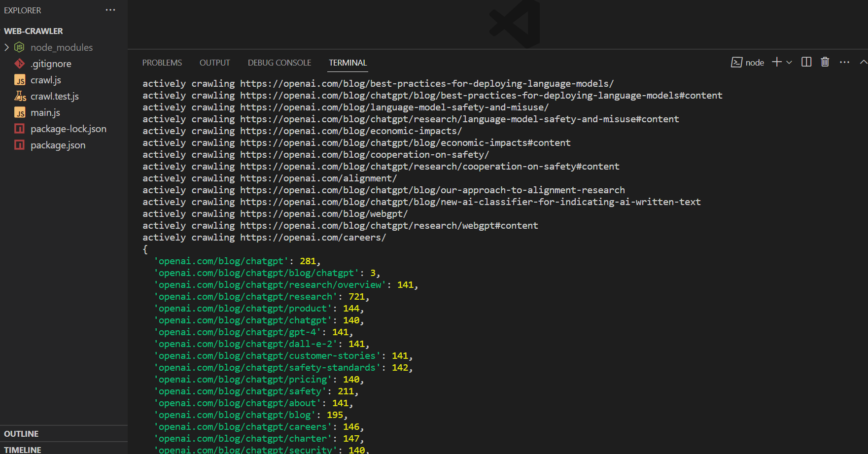Click the package-lock.json npm icon

click(x=19, y=129)
